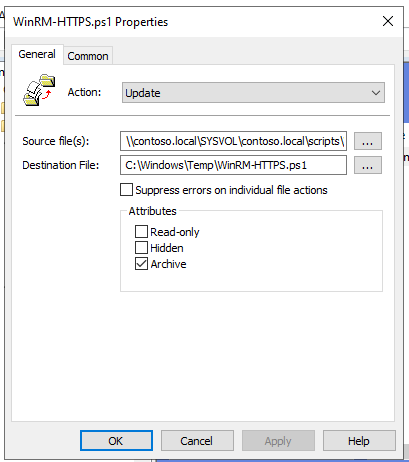Open Help for this dialog
This screenshot has height=462, width=409.
tap(359, 441)
